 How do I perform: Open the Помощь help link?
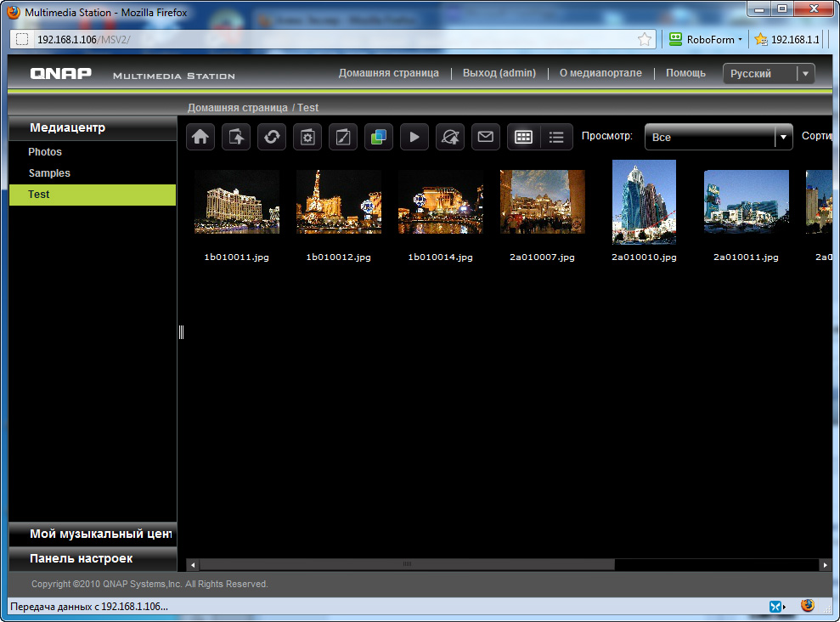pyautogui.click(x=685, y=73)
